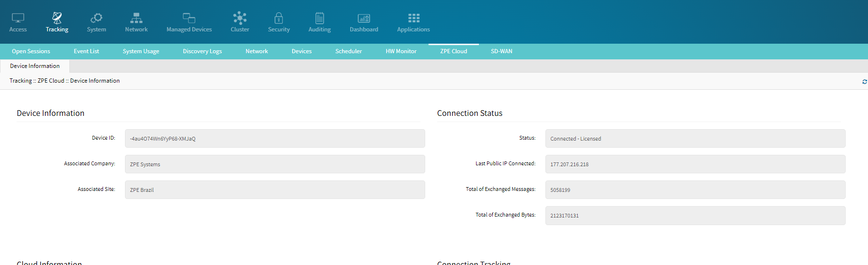Open the Auditing notepad icon
The width and height of the screenshot is (868, 265).
pos(320,18)
